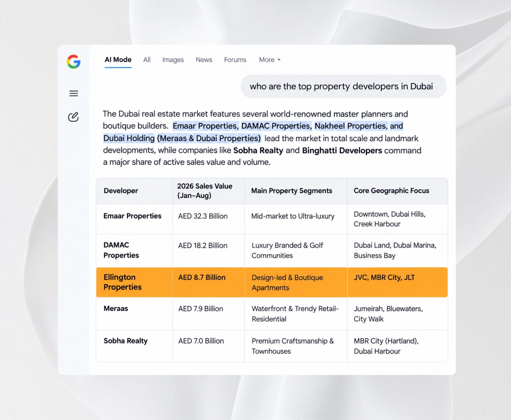Select the AI Mode tab

118,60
